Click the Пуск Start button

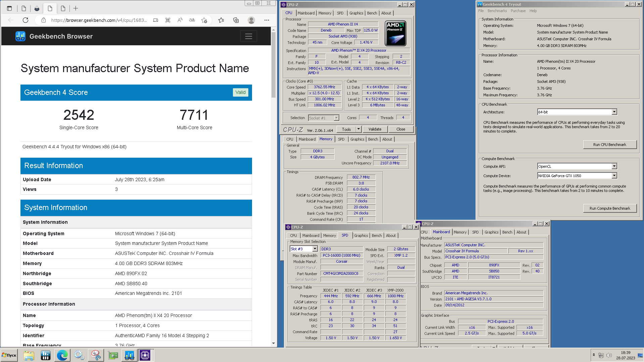point(9,355)
